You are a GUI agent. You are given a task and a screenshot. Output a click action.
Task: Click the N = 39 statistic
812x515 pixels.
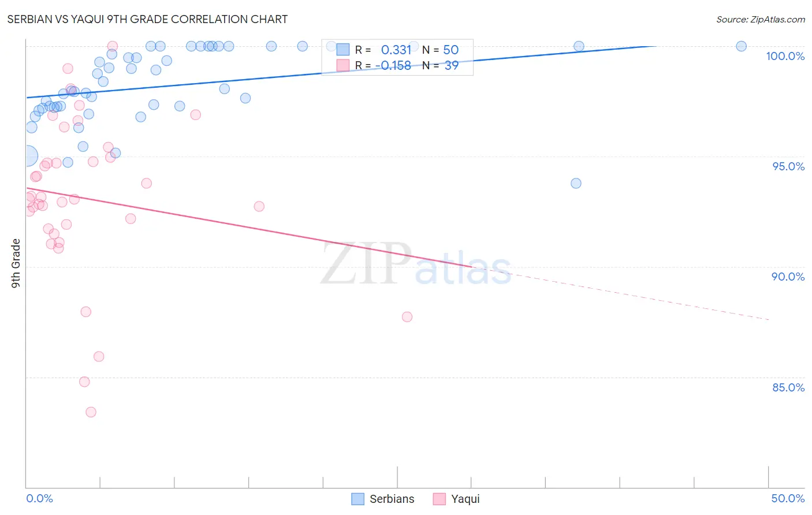pyautogui.click(x=440, y=65)
